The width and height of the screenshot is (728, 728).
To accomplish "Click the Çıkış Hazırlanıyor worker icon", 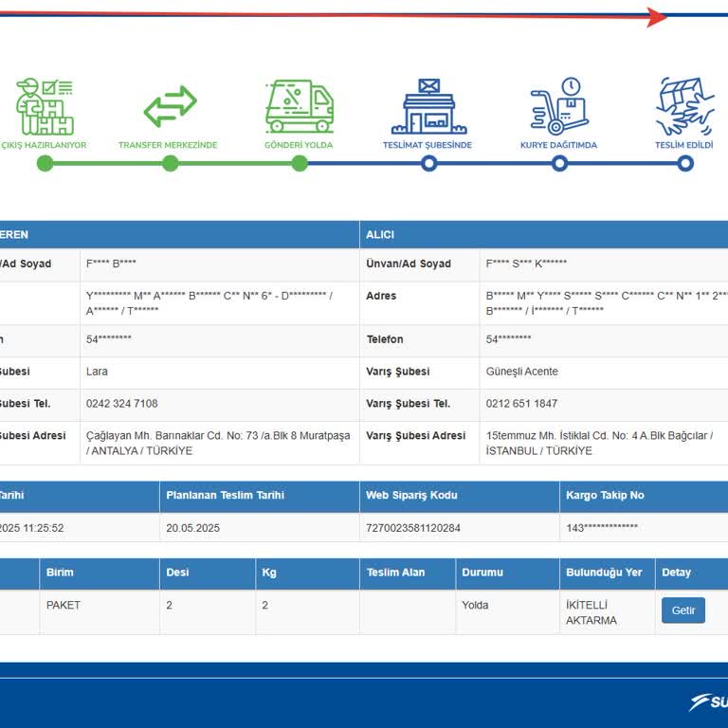I will coord(45,106).
